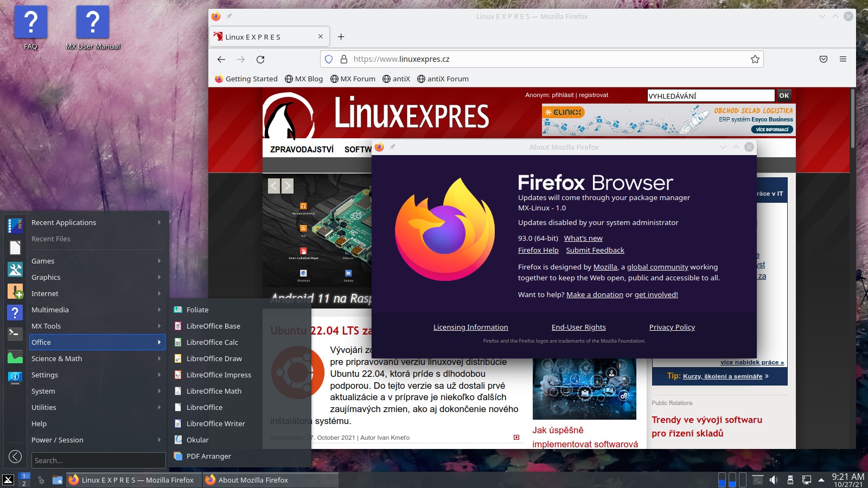Open End-User Rights link
Viewport: 868px width, 488px height.
coord(578,327)
